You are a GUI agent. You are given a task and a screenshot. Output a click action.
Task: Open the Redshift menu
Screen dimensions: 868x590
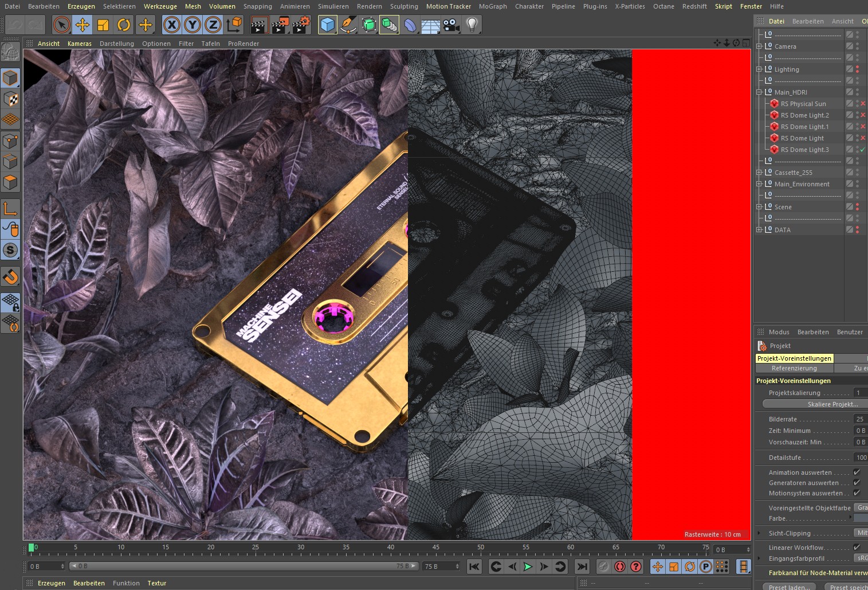[x=694, y=6]
